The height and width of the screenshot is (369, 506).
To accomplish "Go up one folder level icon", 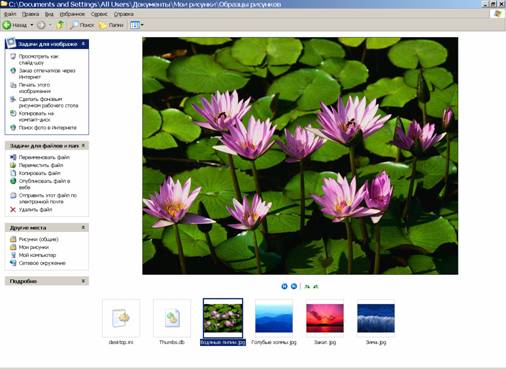I will [60, 25].
